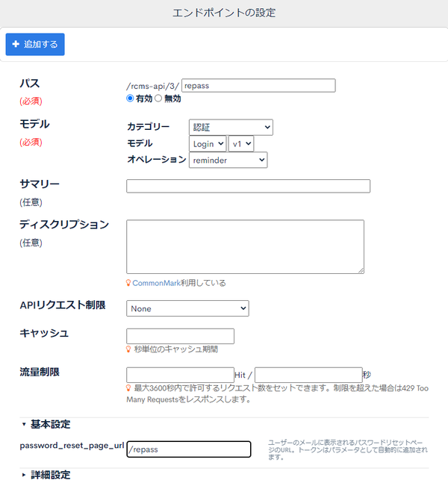Click the lightbulb icon beside CommonMark
Viewport: 448px width, 483px height.
[x=128, y=283]
